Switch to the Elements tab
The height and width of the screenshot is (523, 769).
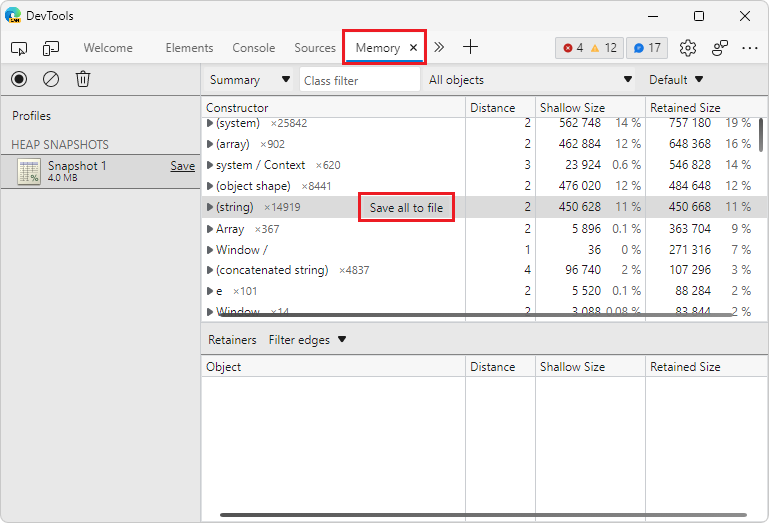pos(189,48)
